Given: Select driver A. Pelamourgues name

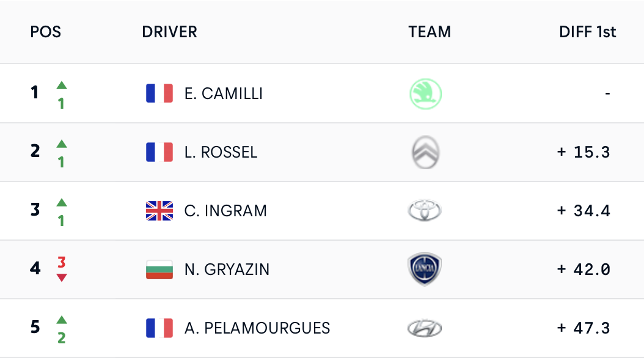Looking at the screenshot, I should (x=257, y=328).
